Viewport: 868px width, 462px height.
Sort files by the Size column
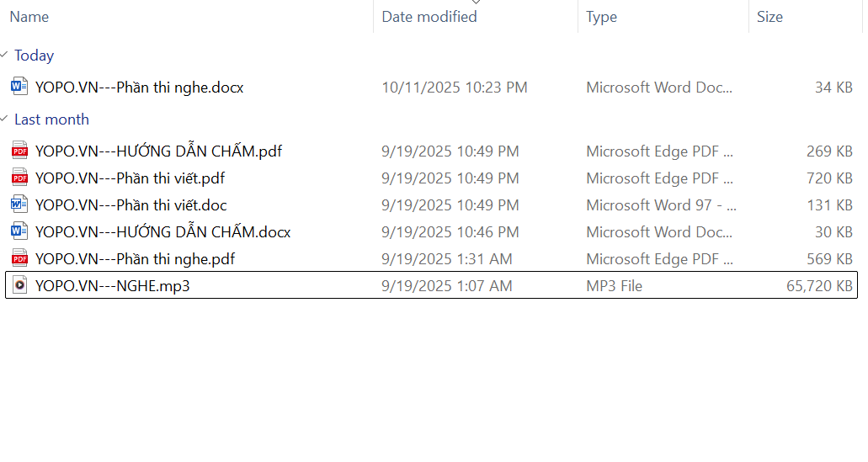point(769,17)
